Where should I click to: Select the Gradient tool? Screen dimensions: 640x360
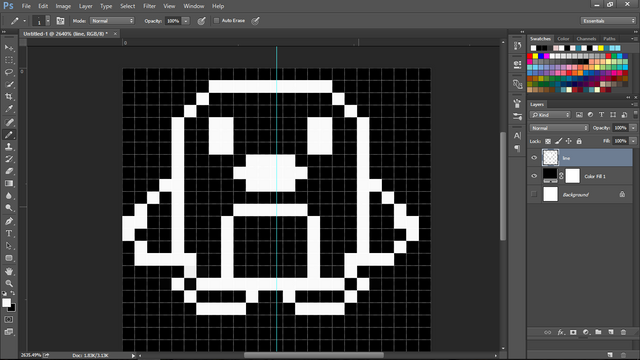(9, 183)
